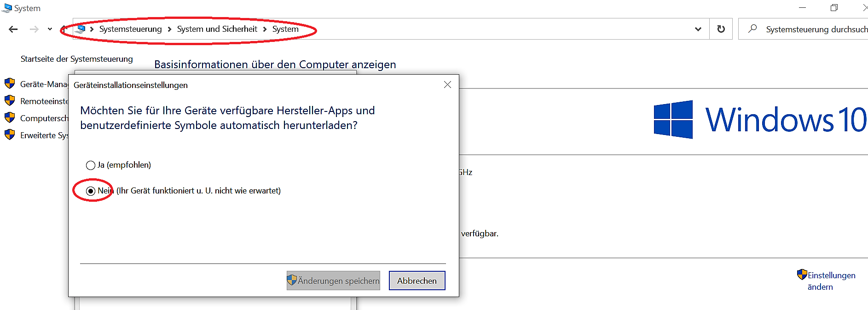Open the Erweiterte Systemeinstellungen link
This screenshot has height=310, width=868.
tap(44, 135)
